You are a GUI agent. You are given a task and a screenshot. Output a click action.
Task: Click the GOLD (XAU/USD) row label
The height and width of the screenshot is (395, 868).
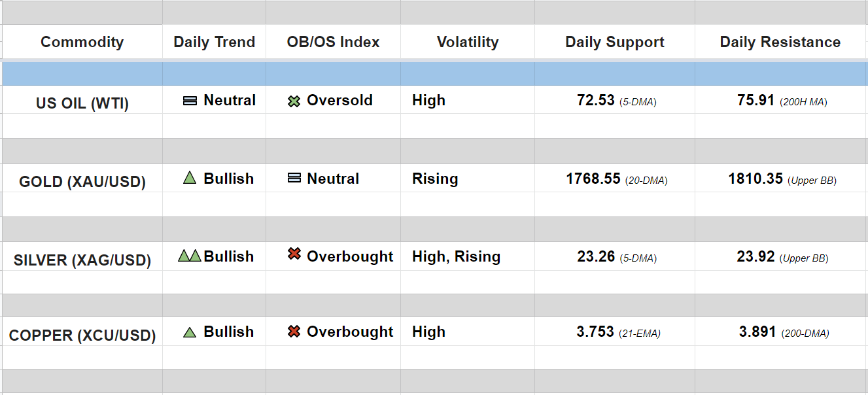(82, 182)
